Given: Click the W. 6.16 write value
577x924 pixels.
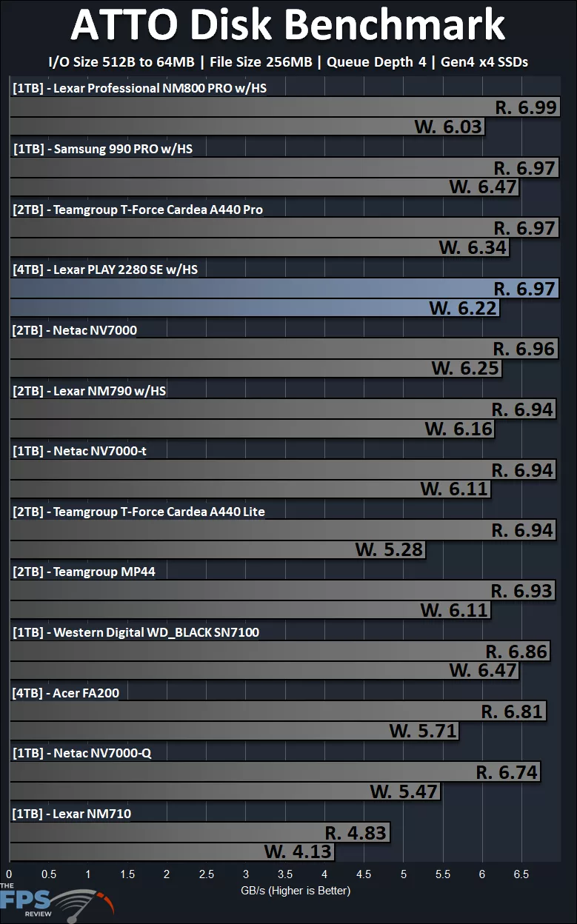Looking at the screenshot, I should (x=458, y=429).
